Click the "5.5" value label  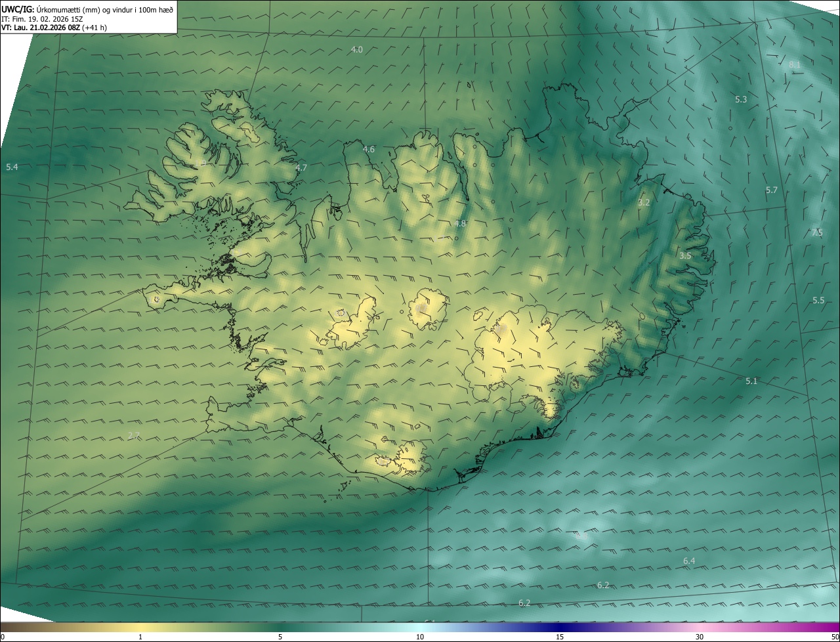tap(818, 301)
